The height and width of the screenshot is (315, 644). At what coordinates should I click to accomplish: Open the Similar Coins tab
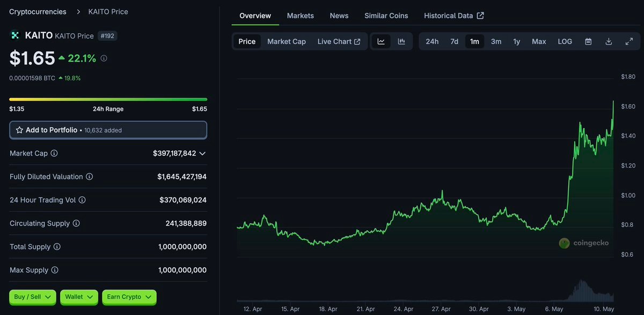386,16
